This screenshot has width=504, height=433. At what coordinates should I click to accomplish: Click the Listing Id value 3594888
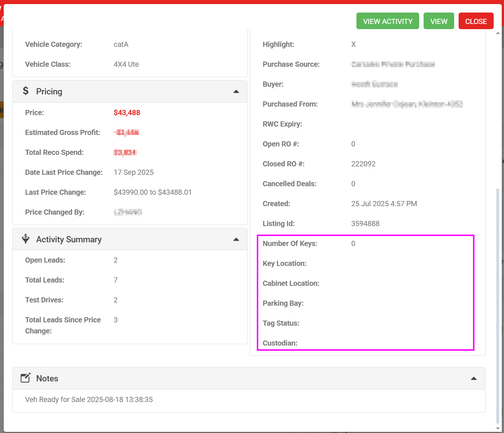click(365, 224)
